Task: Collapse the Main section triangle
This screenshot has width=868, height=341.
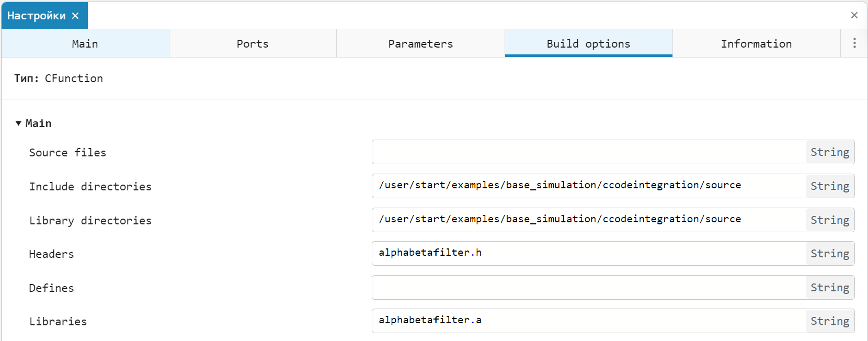Action: tap(18, 123)
